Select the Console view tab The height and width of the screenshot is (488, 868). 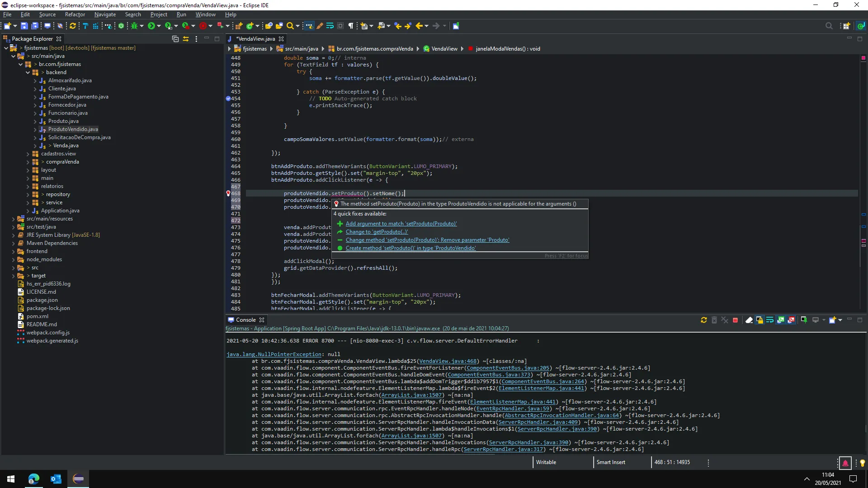245,320
